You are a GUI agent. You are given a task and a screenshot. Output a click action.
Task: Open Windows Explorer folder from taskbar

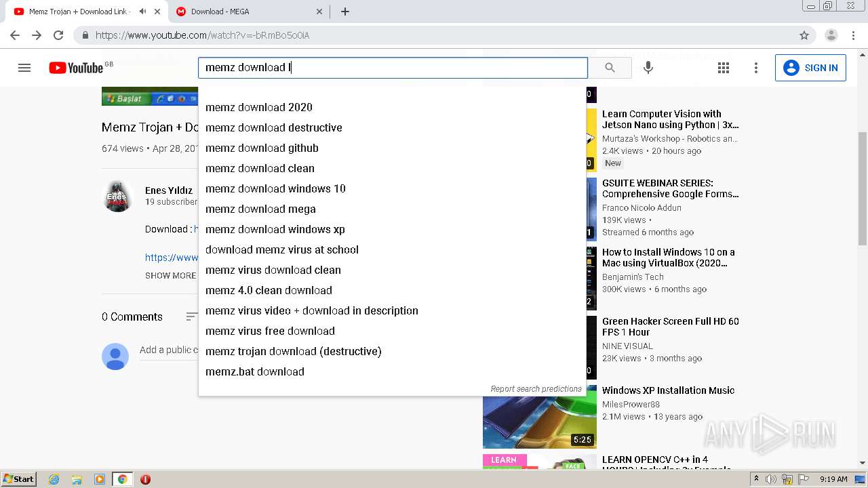[77, 479]
